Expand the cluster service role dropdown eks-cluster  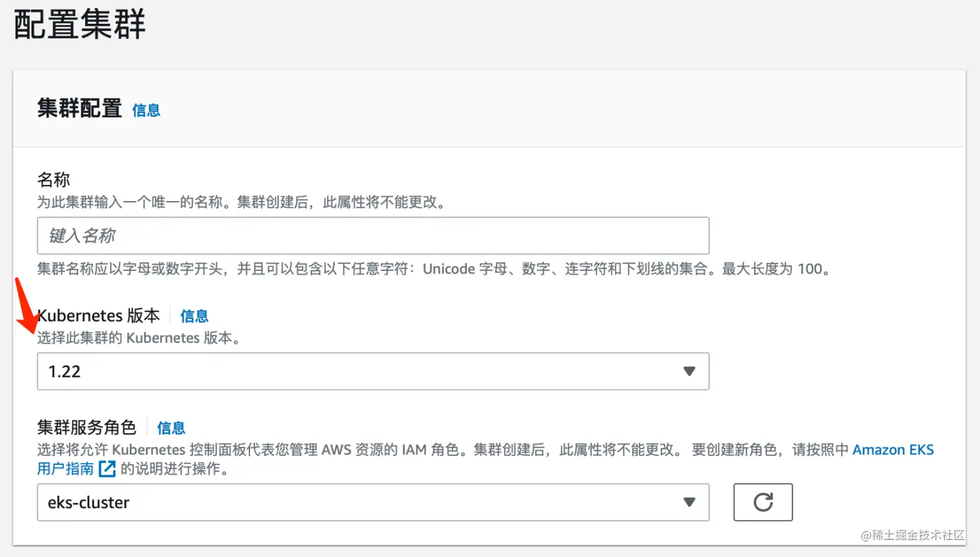pos(373,503)
